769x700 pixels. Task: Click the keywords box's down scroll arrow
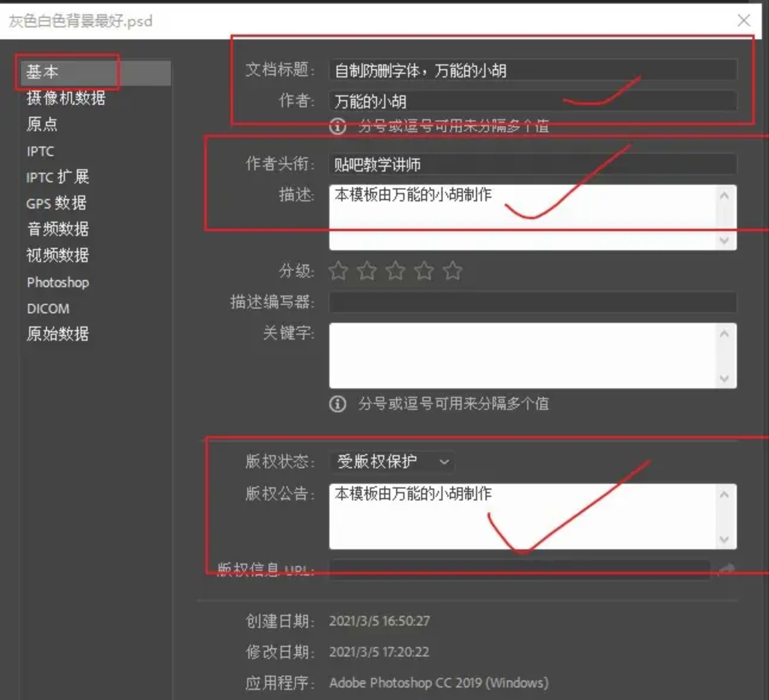[x=724, y=378]
